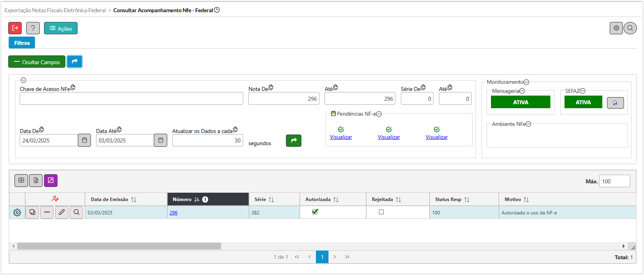Image resolution: width=644 pixels, height=275 pixels.
Task: Collapse the Pendências NF-e section
Action: (x=379, y=114)
